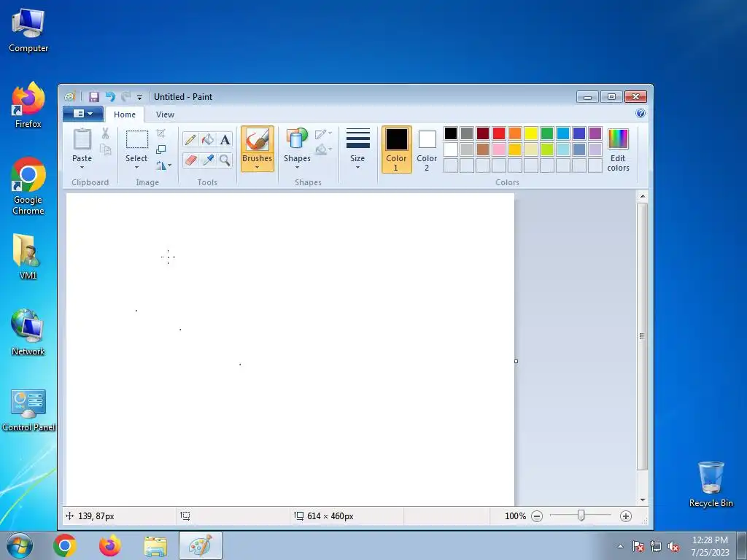Image resolution: width=747 pixels, height=560 pixels.
Task: Click the Redo arrow icon
Action: pyautogui.click(x=125, y=97)
